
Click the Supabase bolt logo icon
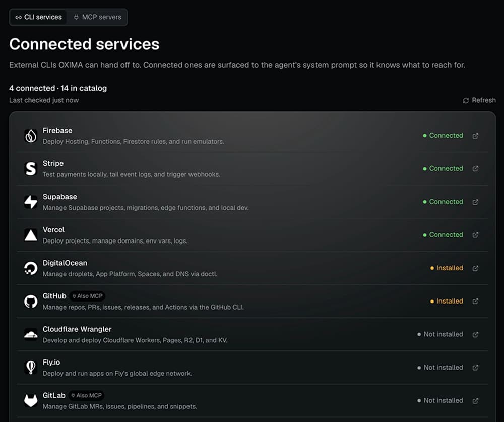pos(31,202)
